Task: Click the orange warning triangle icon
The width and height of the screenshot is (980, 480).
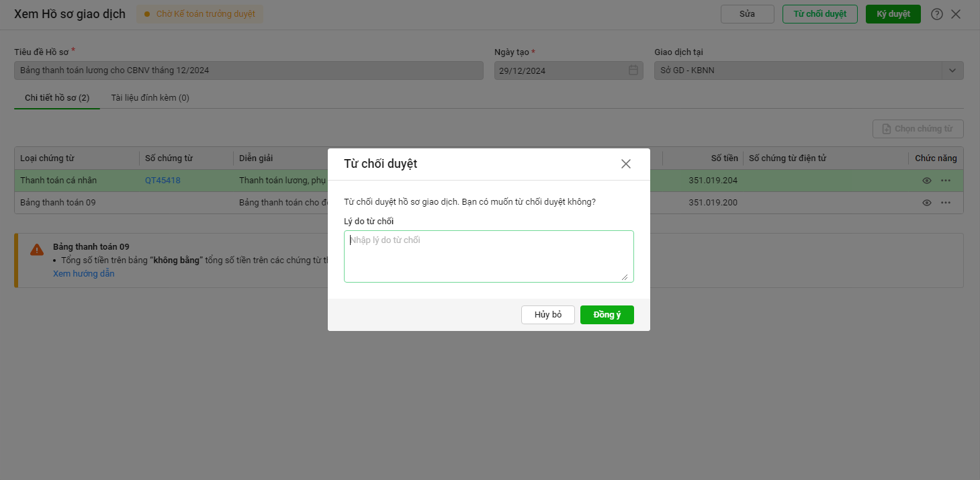Action: [37, 250]
